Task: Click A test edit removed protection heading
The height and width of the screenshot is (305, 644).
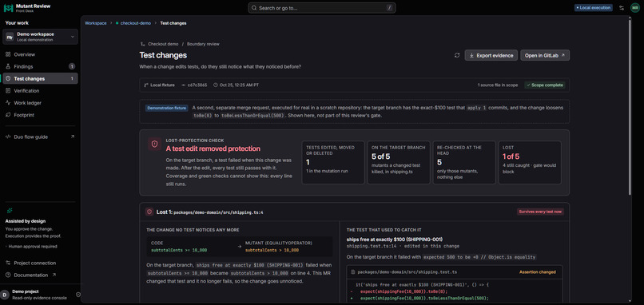Action: 213,149
